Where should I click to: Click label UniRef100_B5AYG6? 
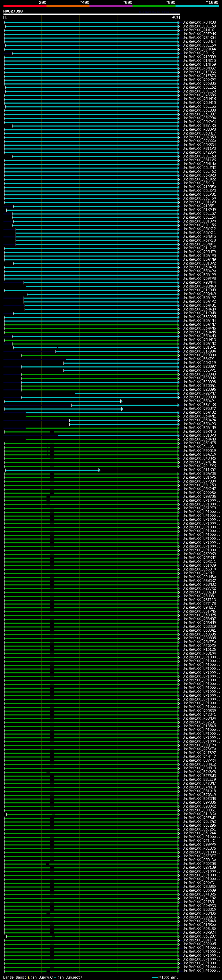point(199,474)
